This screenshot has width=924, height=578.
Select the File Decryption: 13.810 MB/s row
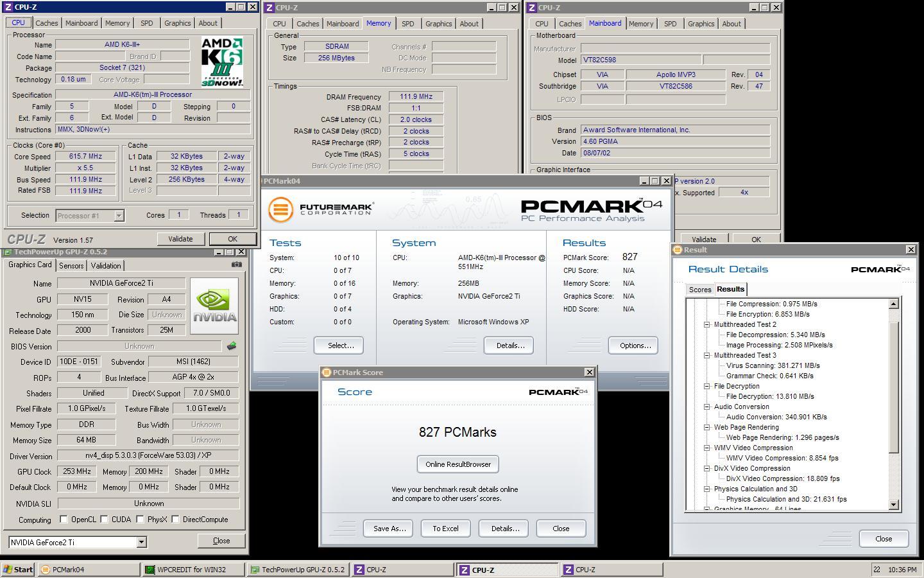770,396
